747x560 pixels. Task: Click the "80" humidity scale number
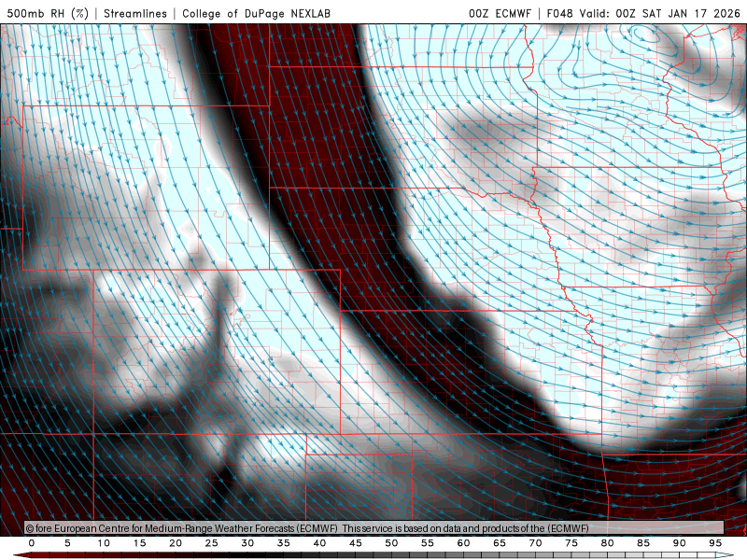(607, 543)
